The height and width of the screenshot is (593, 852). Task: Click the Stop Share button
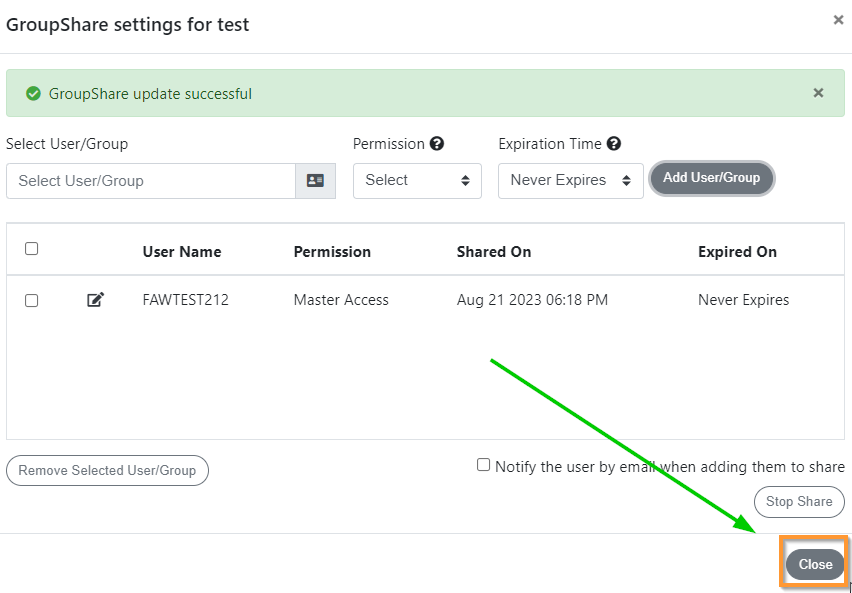tap(799, 501)
